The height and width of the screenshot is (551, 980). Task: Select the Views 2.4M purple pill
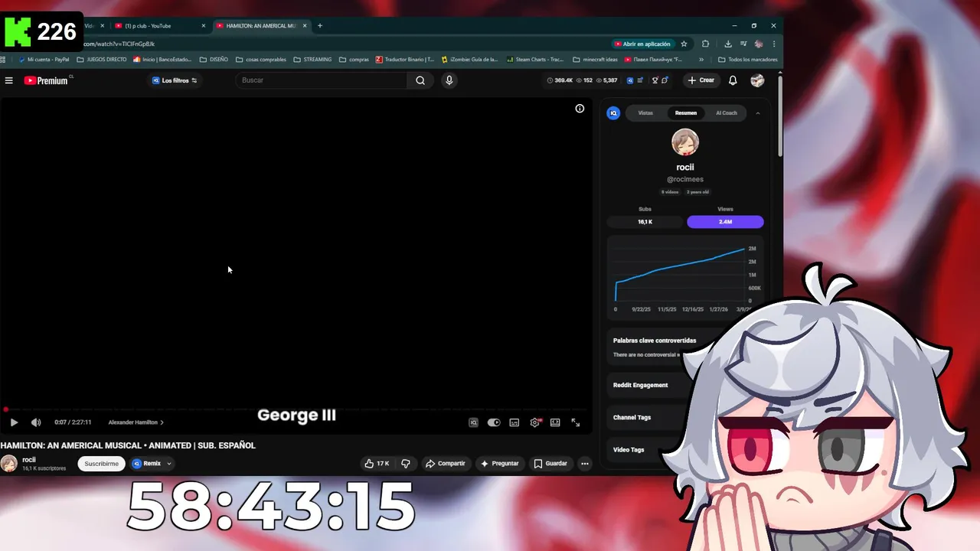[x=725, y=222]
